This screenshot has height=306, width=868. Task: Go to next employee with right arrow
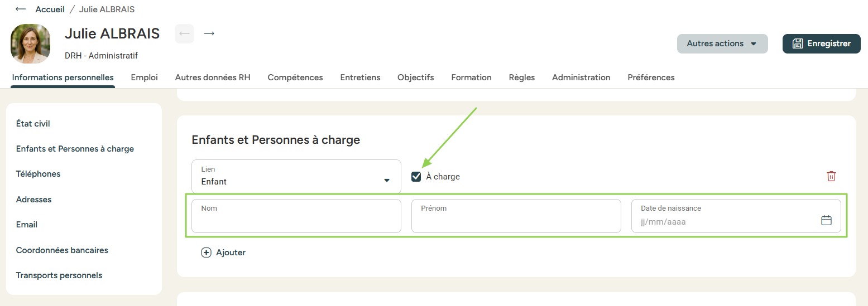(x=209, y=33)
